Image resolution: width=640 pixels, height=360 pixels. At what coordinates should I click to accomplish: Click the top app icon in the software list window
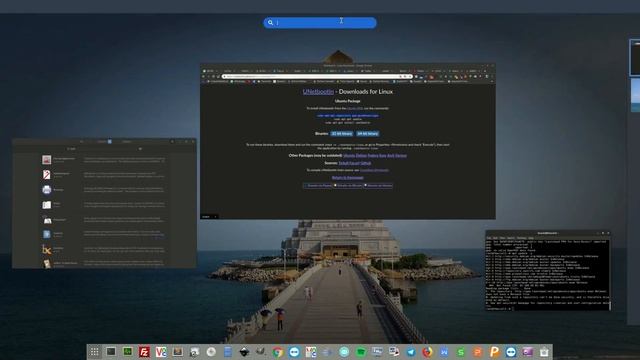coord(47,160)
